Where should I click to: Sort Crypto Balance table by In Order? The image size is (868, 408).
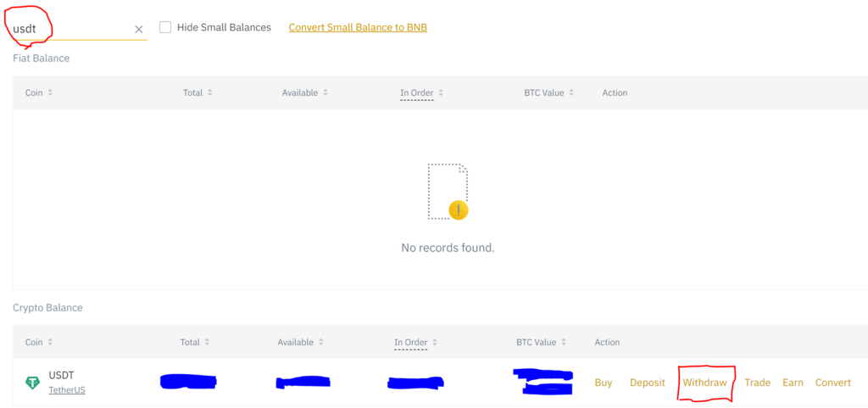pos(415,342)
